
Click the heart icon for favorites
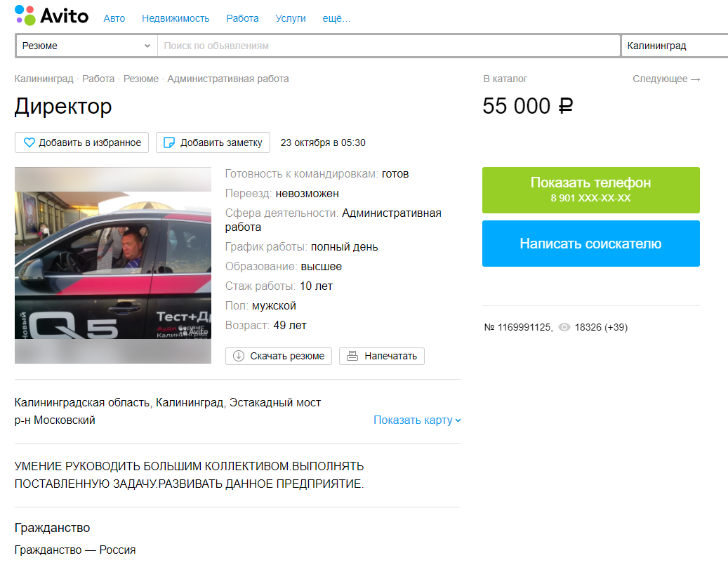29,142
